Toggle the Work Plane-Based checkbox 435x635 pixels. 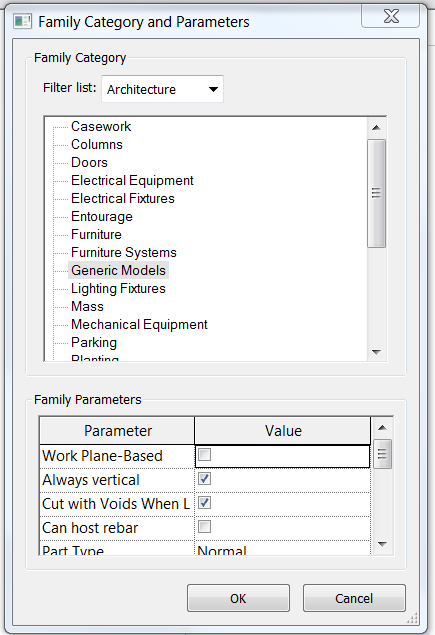(205, 455)
